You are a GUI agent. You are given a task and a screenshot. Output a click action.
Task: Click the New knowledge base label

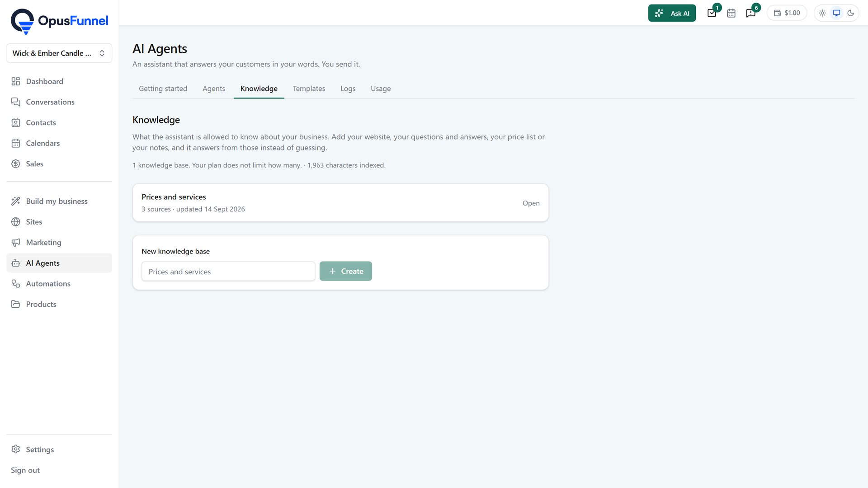click(175, 251)
